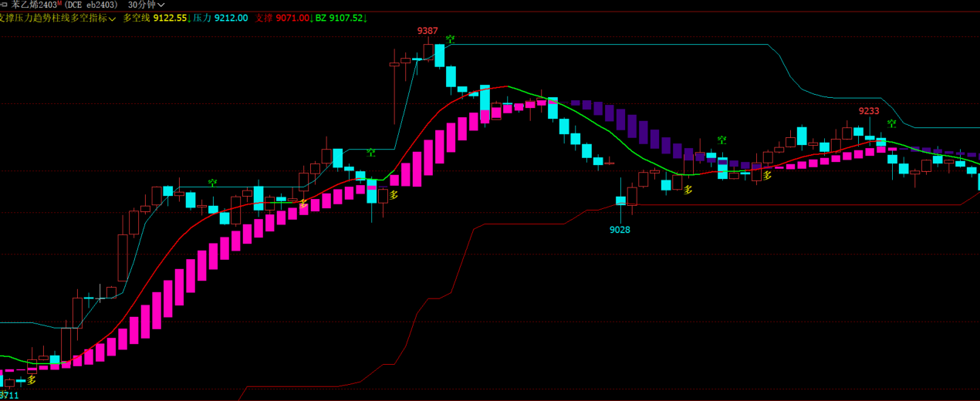Click the 空 signal next to 9387
Image resolution: width=980 pixels, height=401 pixels.
click(x=450, y=38)
